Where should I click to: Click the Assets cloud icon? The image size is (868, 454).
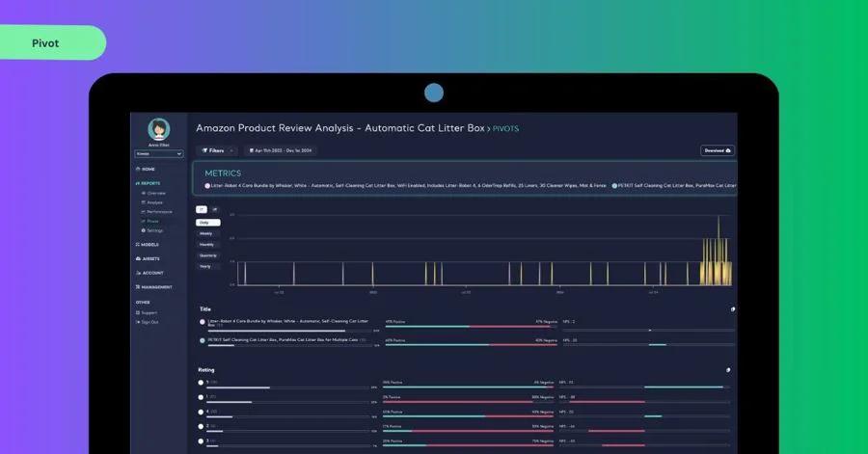[138, 258]
